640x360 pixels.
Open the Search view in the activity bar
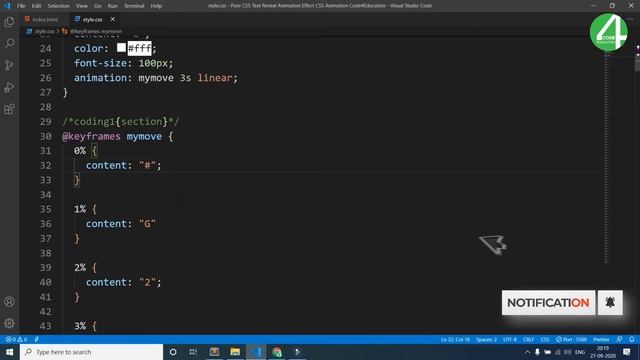click(x=9, y=43)
